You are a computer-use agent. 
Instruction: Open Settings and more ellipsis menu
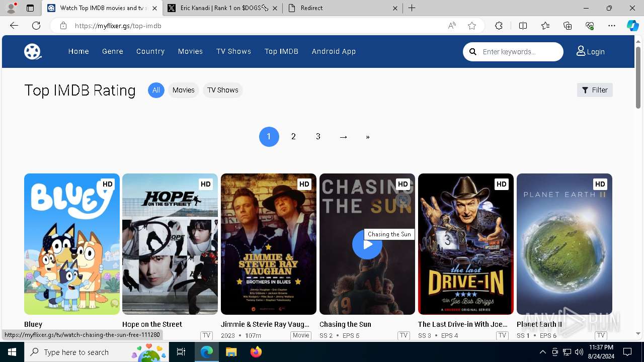point(612,26)
